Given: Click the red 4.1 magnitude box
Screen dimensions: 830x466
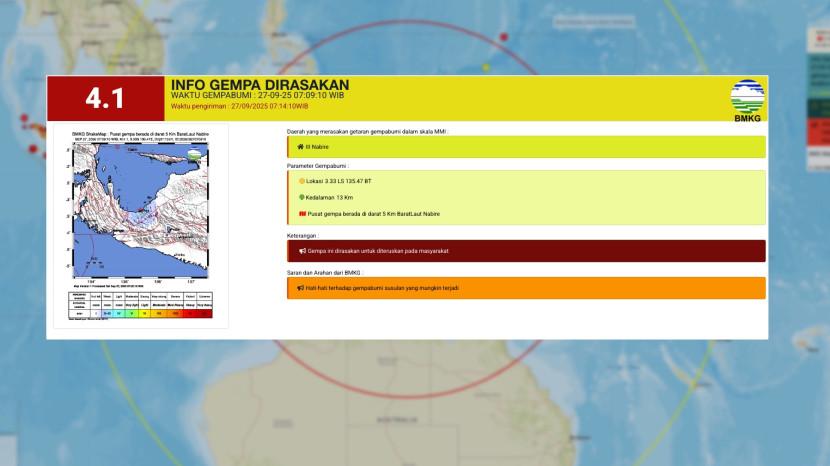Looking at the screenshot, I should click(x=105, y=99).
